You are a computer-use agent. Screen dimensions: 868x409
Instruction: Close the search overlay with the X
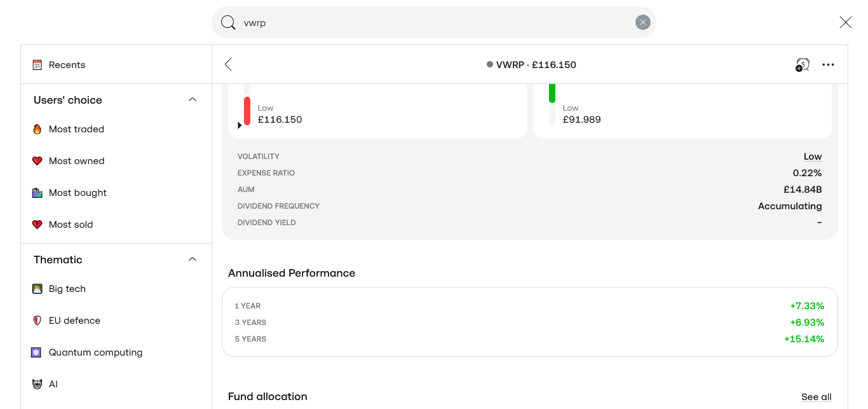point(845,23)
